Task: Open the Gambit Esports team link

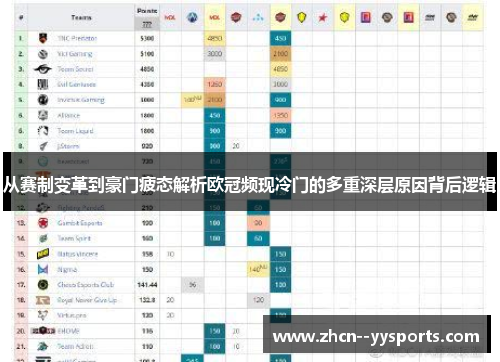Action: coord(80,223)
